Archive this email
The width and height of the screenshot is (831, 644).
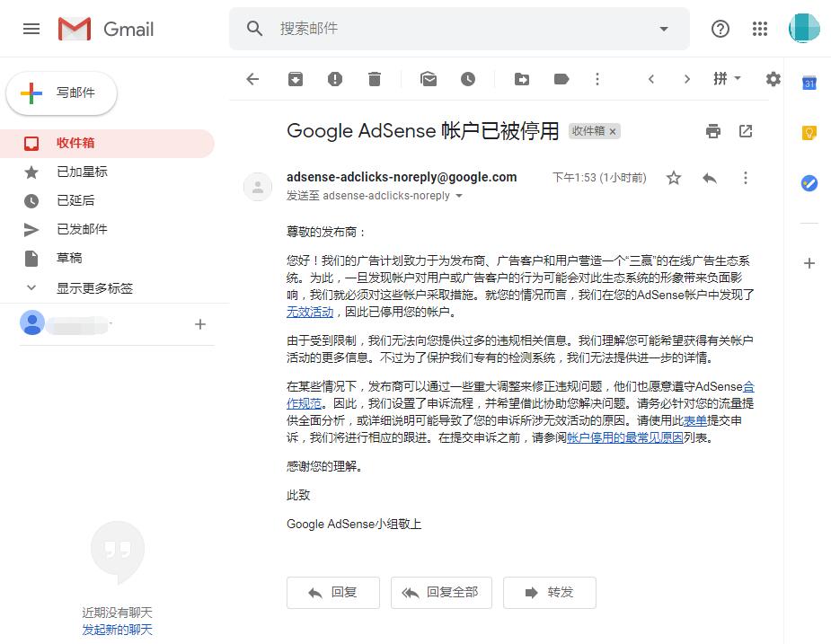pyautogui.click(x=296, y=80)
